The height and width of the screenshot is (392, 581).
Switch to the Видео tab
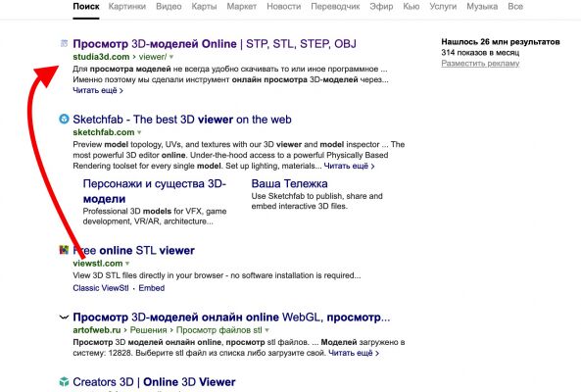(x=169, y=6)
